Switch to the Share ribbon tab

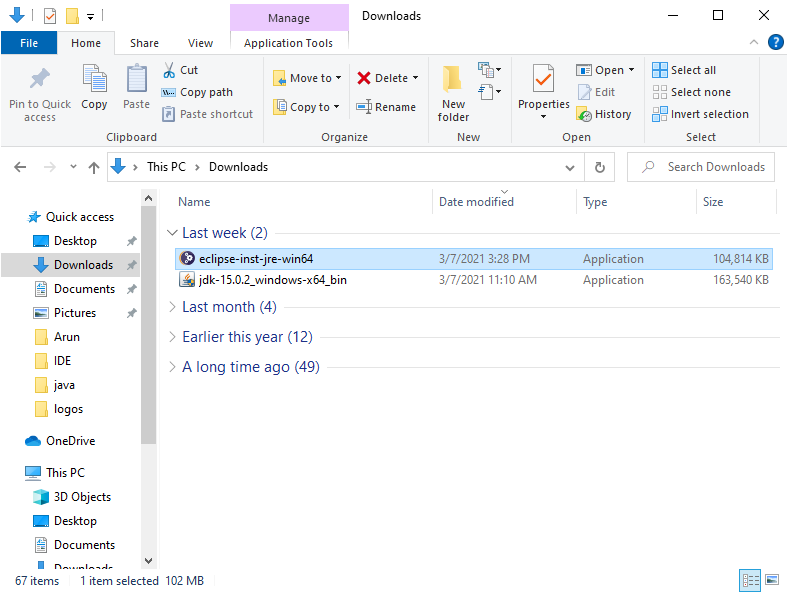[x=144, y=43]
